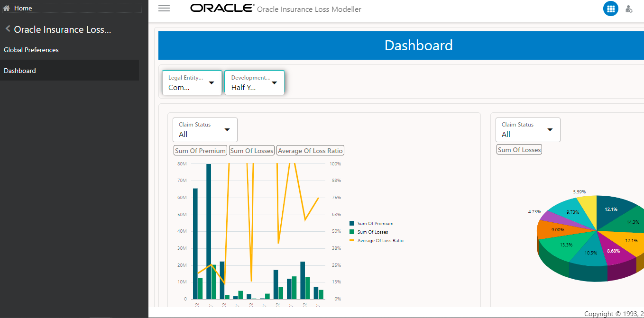Select Global Preferences in sidebar
644x318 pixels.
pos(31,50)
